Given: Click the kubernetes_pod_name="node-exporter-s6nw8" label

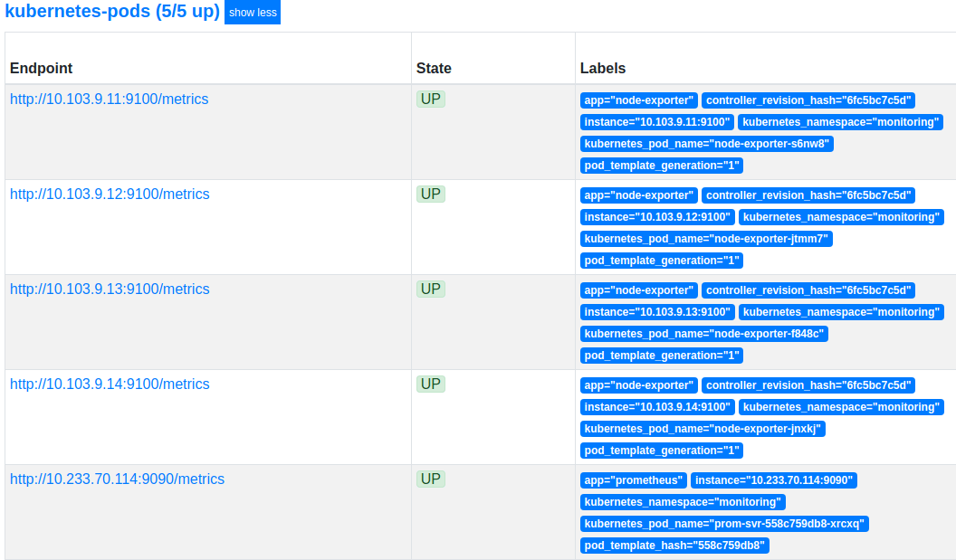Looking at the screenshot, I should tap(707, 144).
